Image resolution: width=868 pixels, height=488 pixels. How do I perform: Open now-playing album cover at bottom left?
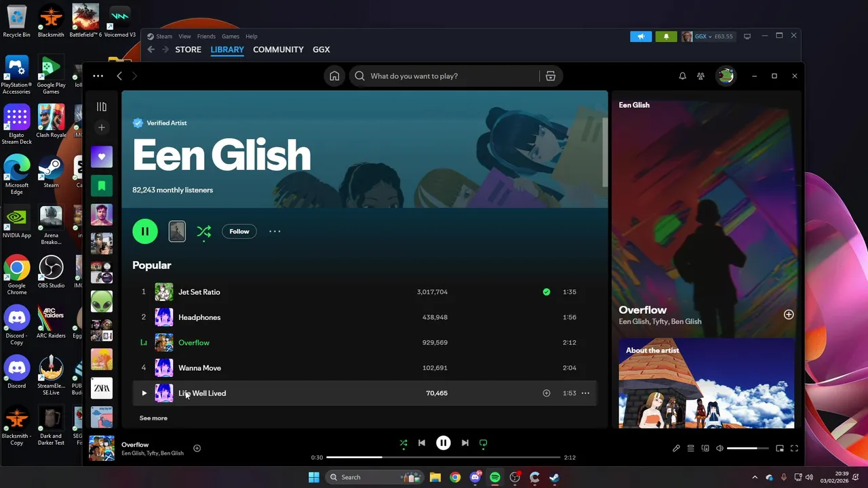[102, 448]
